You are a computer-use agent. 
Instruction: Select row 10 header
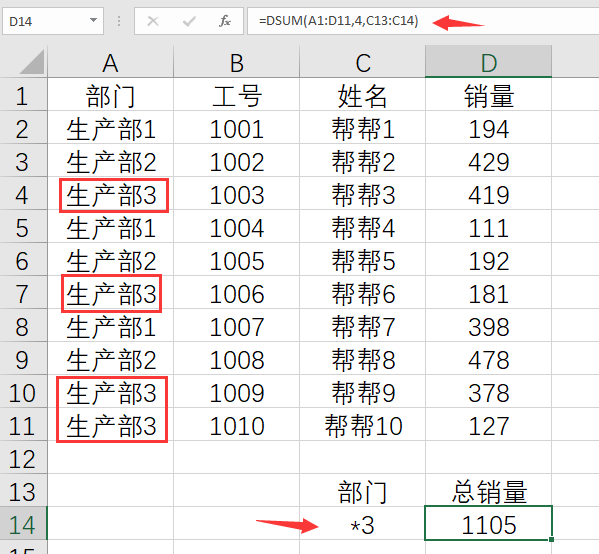point(23,392)
